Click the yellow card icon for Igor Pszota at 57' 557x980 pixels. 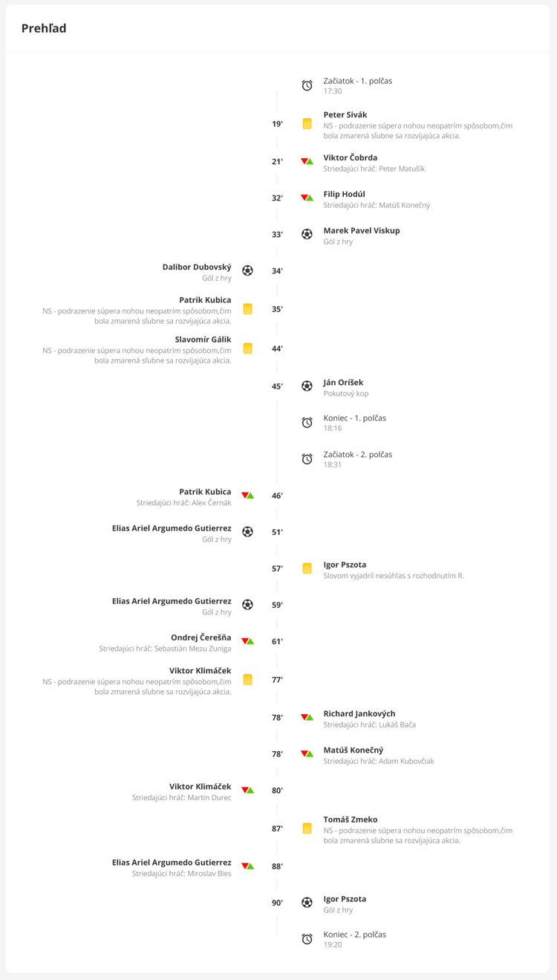(307, 568)
